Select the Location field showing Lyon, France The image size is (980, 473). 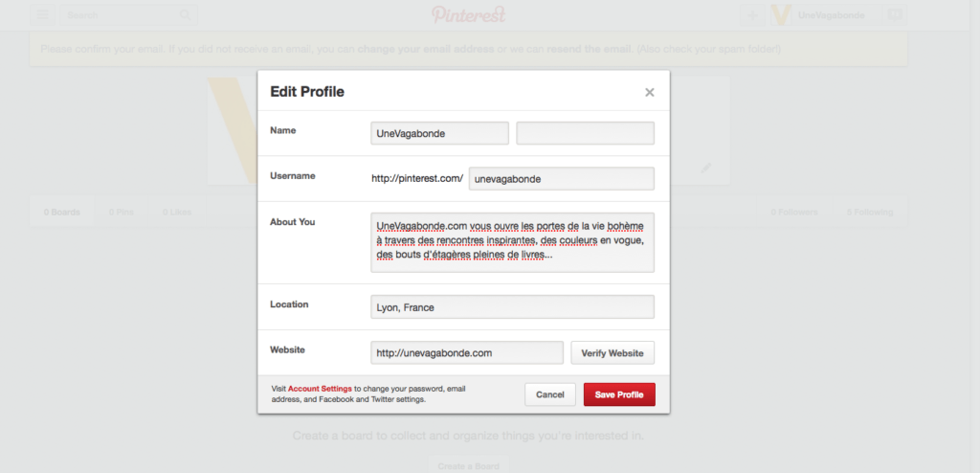512,307
